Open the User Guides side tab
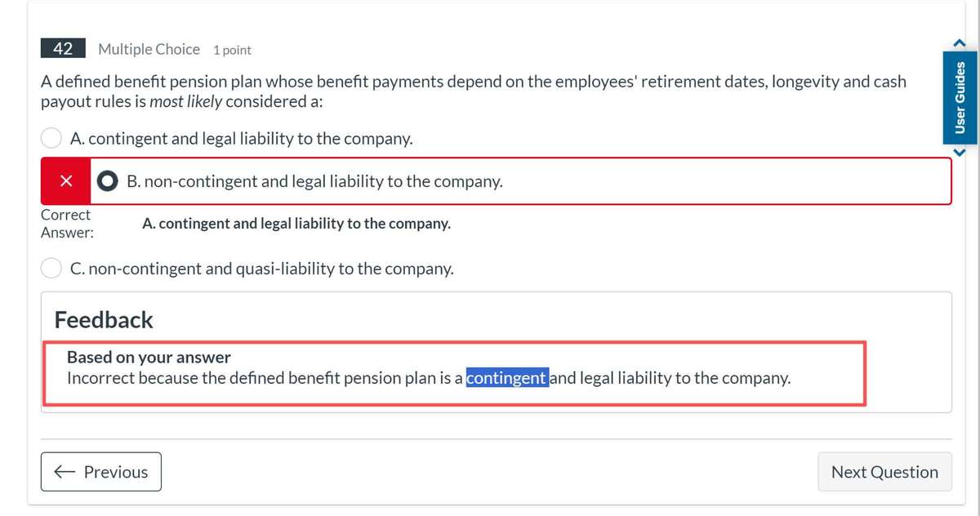The image size is (980, 516). (960, 97)
